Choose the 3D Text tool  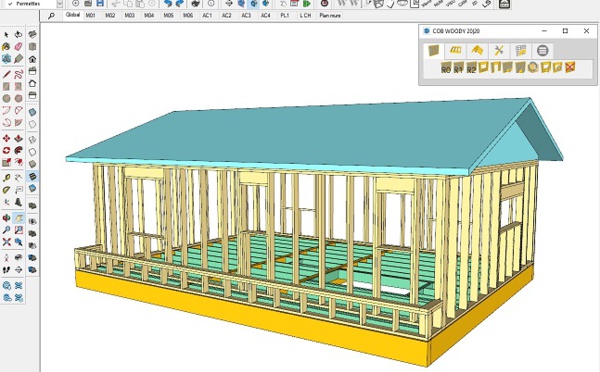tap(18, 202)
